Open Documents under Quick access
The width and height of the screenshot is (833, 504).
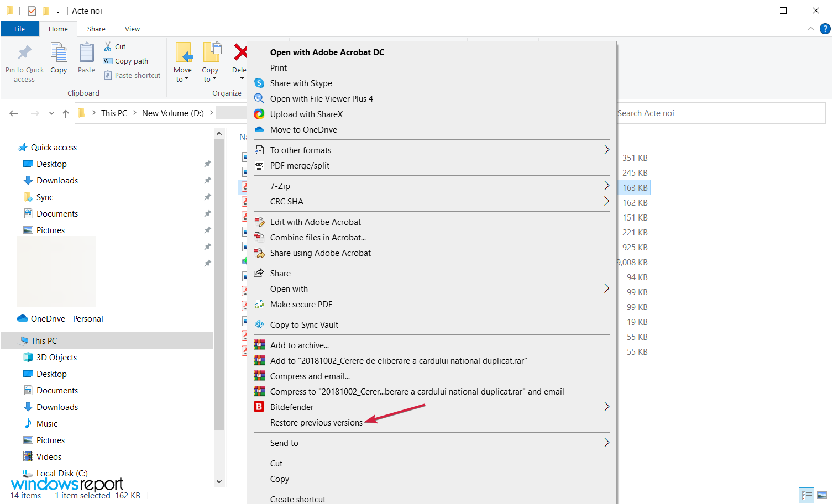pos(57,214)
